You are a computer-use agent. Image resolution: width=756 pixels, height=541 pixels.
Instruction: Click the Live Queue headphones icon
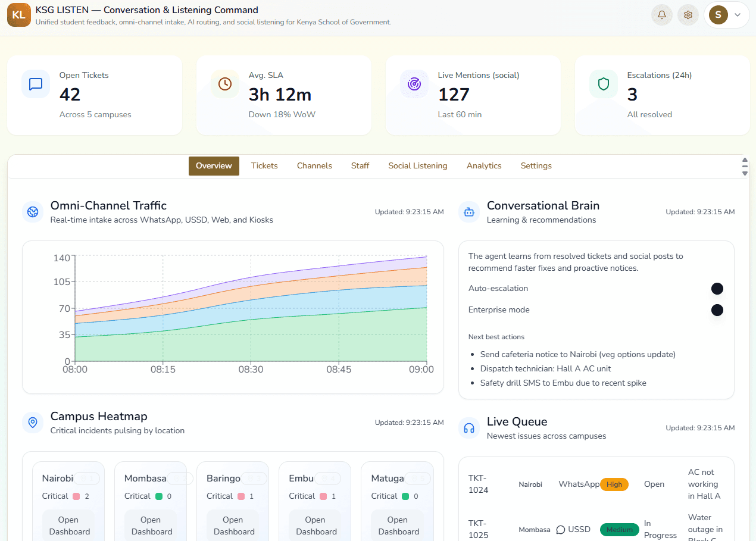pyautogui.click(x=469, y=428)
